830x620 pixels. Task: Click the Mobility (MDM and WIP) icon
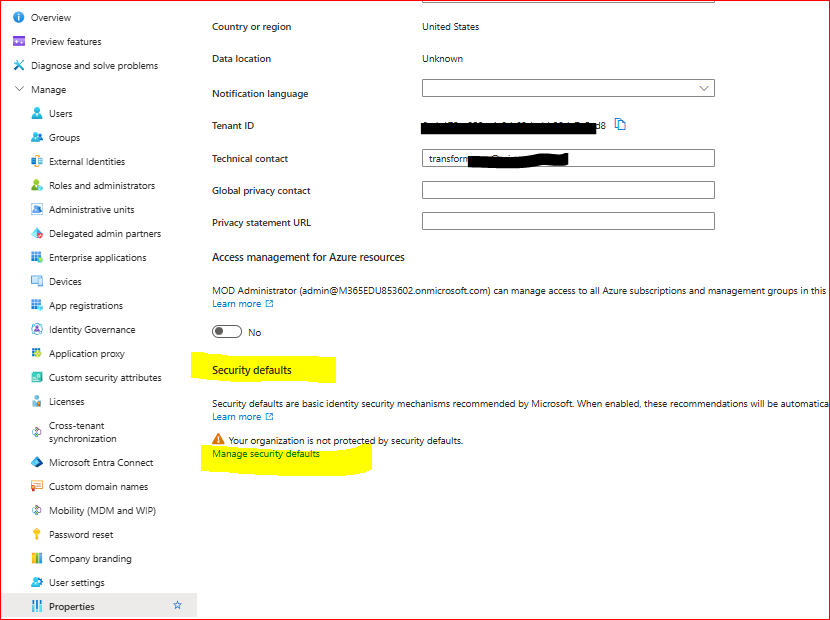[x=37, y=510]
